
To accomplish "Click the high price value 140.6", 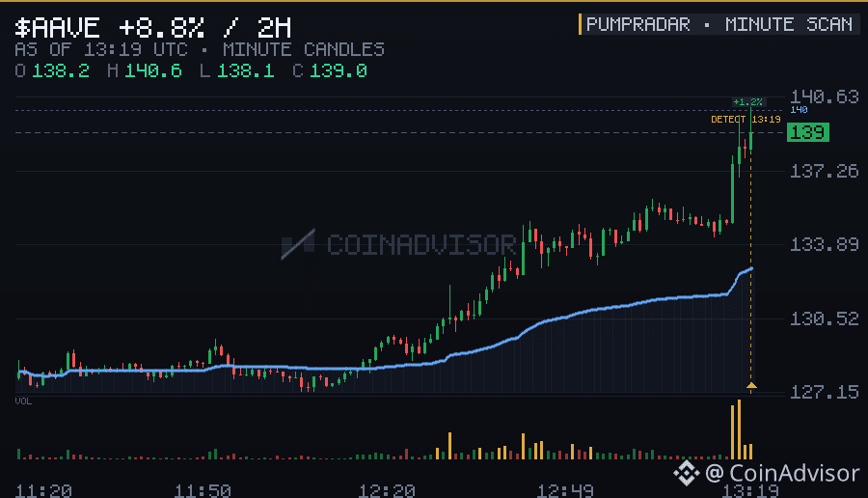I will 152,70.
